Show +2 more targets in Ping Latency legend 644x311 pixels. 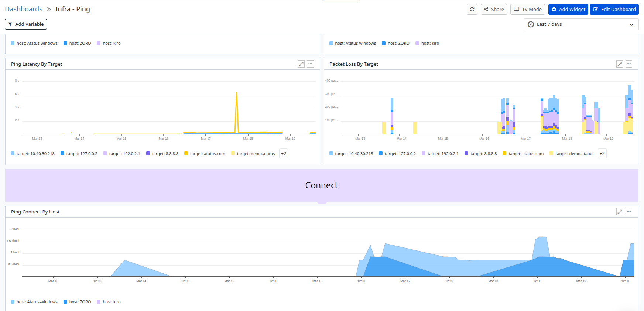(x=284, y=154)
